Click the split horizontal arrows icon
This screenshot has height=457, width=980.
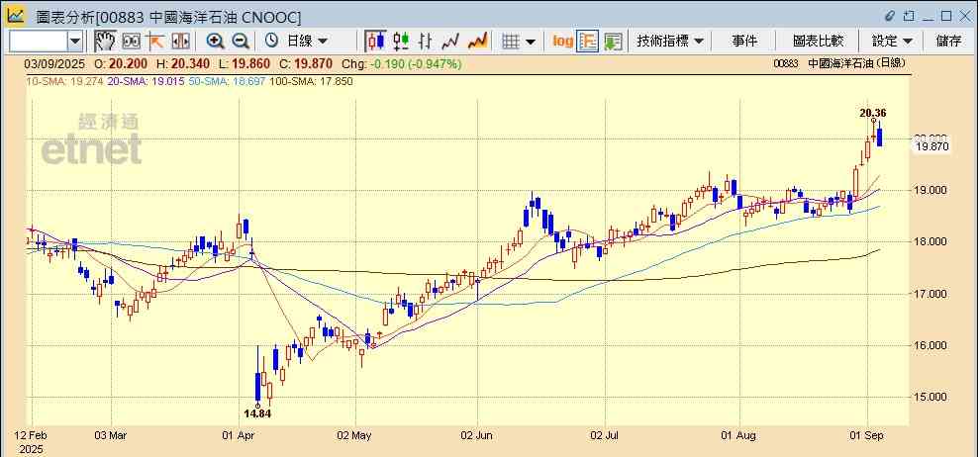pyautogui.click(x=180, y=42)
